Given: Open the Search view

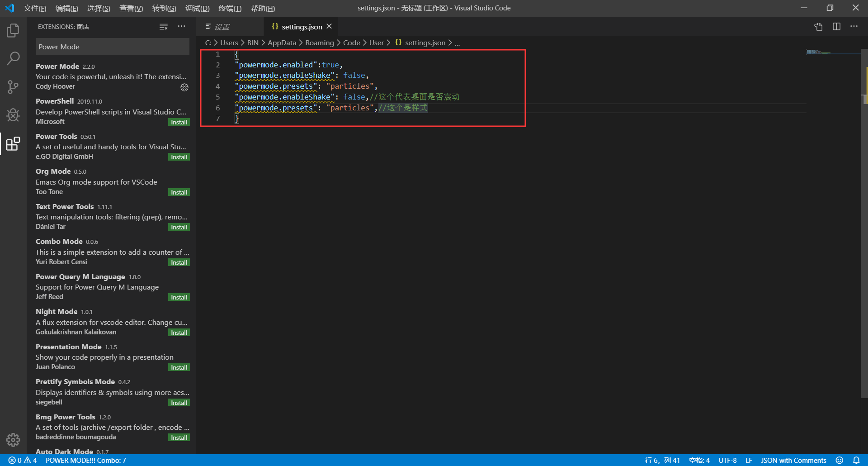Looking at the screenshot, I should pyautogui.click(x=12, y=58).
